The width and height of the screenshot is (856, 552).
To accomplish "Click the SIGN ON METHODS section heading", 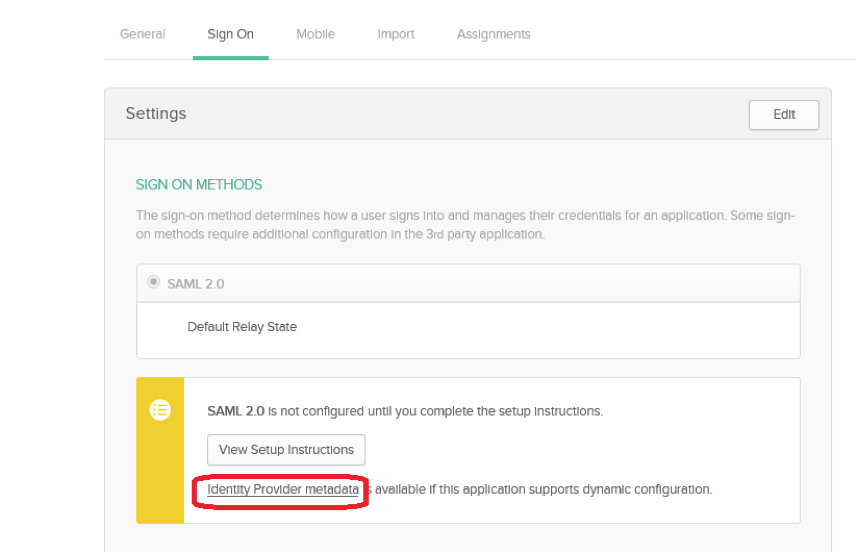I will point(199,185).
